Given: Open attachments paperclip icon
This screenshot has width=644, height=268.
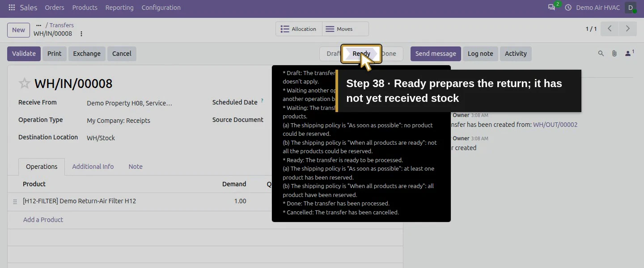Looking at the screenshot, I should coord(614,54).
